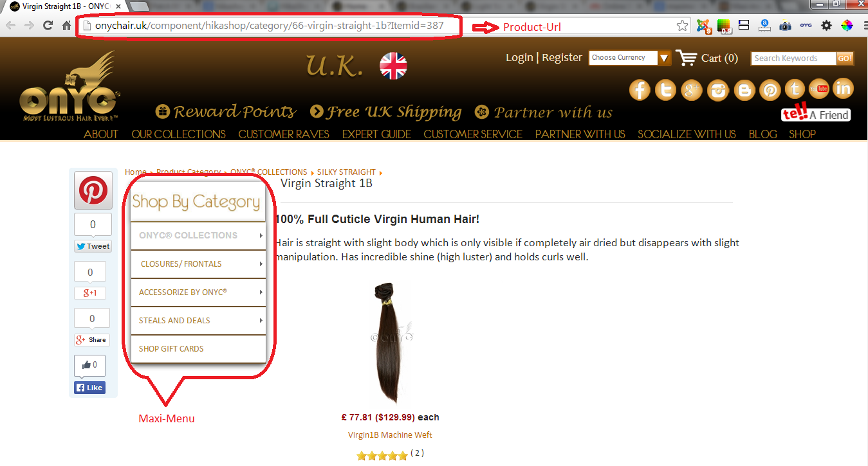This screenshot has width=868, height=466.
Task: Open the Cart (0) link
Action: (706, 58)
